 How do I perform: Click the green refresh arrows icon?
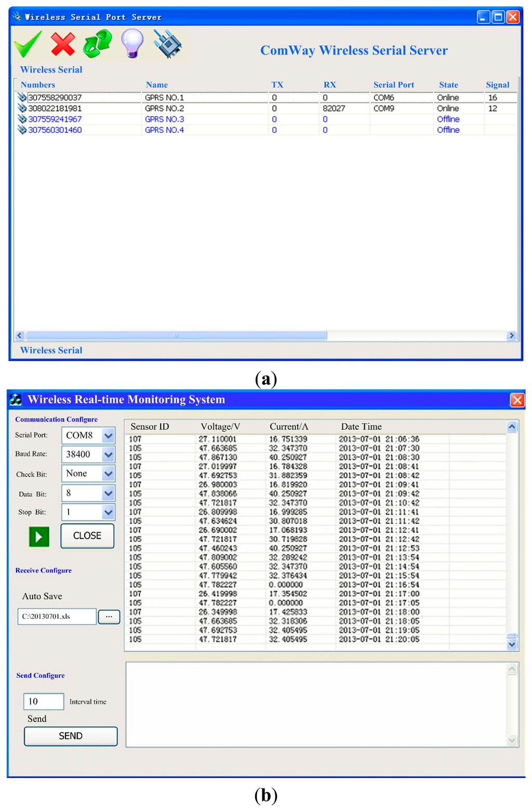pos(97,44)
